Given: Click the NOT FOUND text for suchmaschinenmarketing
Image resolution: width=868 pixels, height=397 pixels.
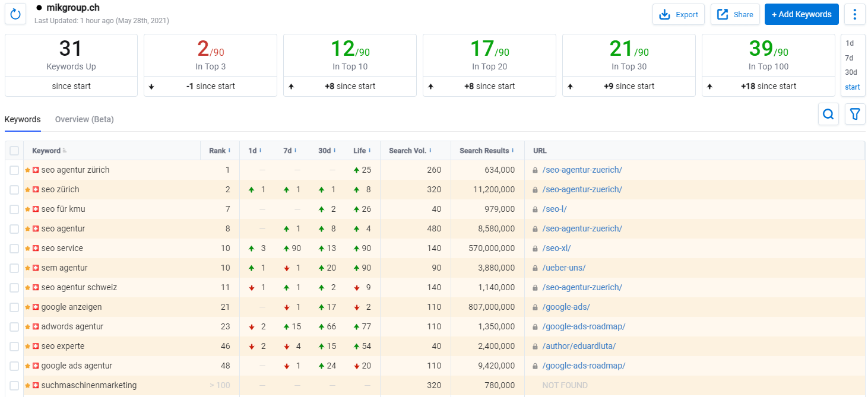Looking at the screenshot, I should pos(565,385).
